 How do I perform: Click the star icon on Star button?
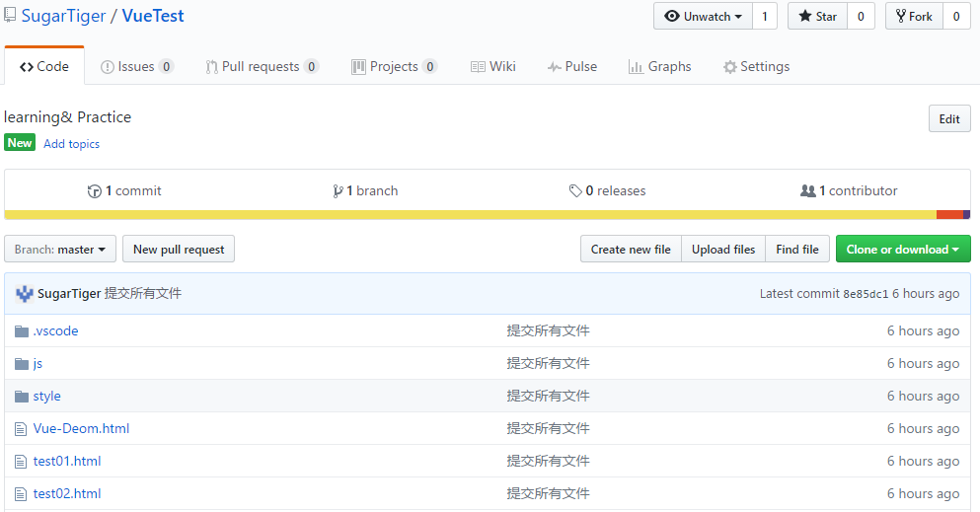(x=805, y=16)
